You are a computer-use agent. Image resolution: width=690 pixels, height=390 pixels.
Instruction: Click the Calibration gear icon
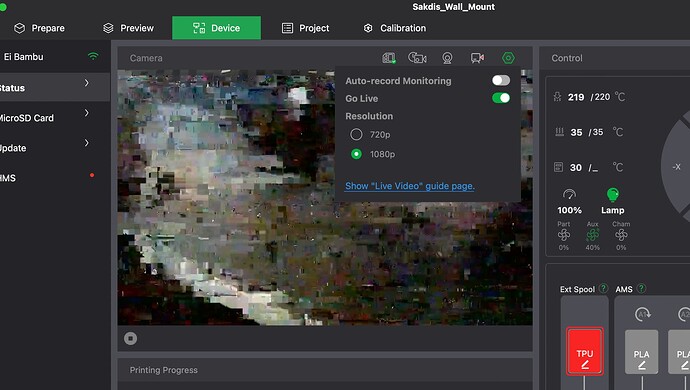pyautogui.click(x=368, y=28)
